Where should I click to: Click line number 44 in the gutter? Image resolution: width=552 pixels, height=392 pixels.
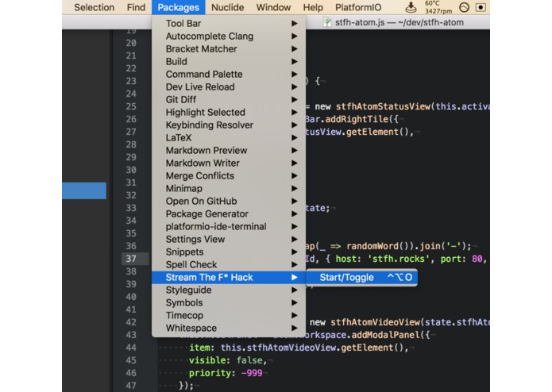click(x=131, y=348)
